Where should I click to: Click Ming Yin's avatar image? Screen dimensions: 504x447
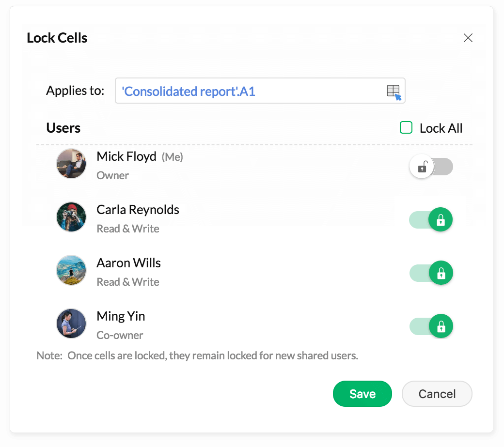(71, 323)
